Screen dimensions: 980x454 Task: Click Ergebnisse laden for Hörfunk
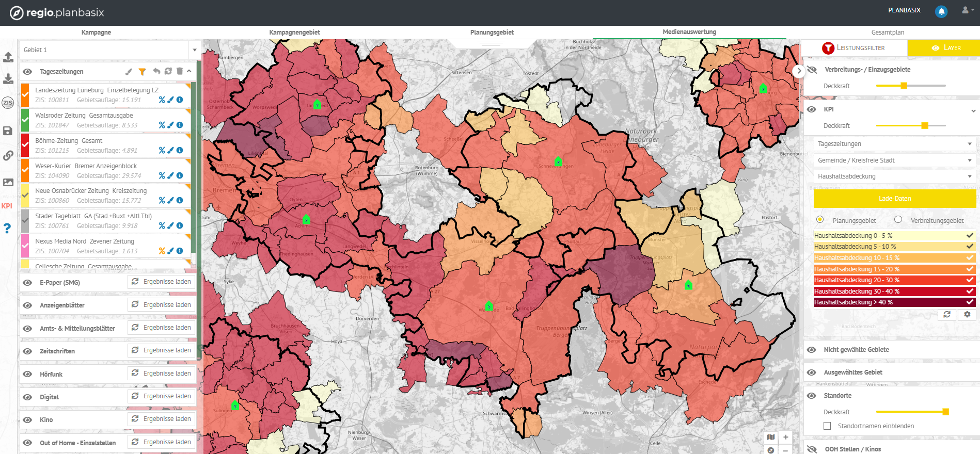coord(162,374)
